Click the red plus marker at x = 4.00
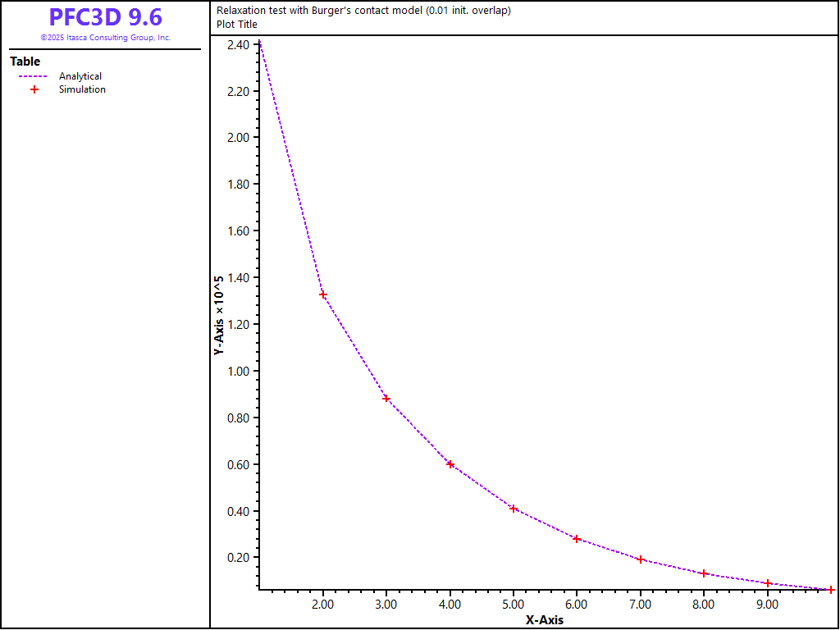Screen dimensions: 840x630 click(450, 464)
